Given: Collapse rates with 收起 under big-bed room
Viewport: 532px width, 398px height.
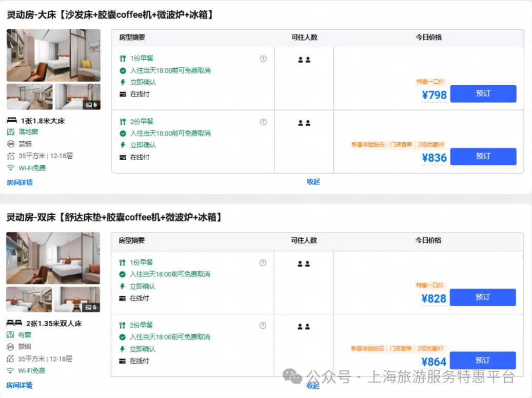Looking at the screenshot, I should pos(313,182).
